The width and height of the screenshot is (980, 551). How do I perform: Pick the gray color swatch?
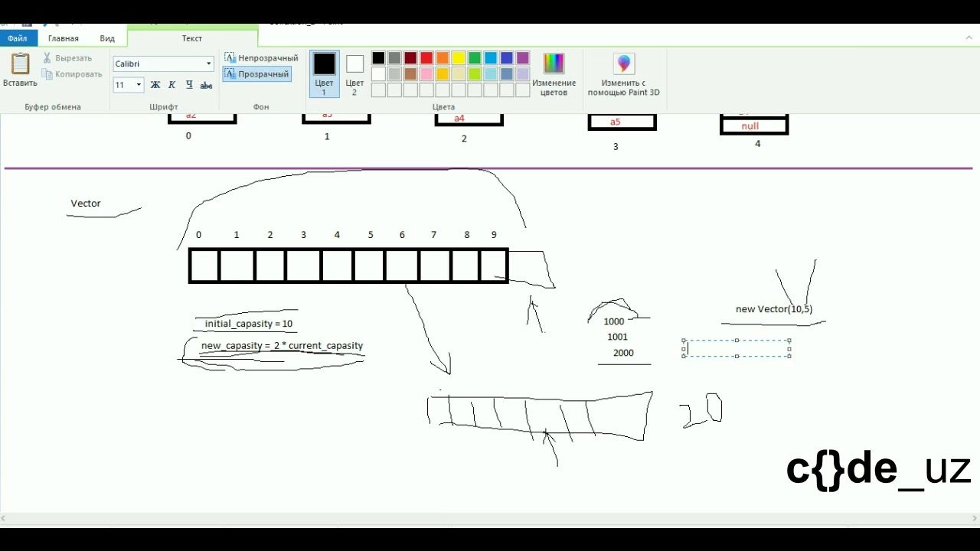click(394, 58)
